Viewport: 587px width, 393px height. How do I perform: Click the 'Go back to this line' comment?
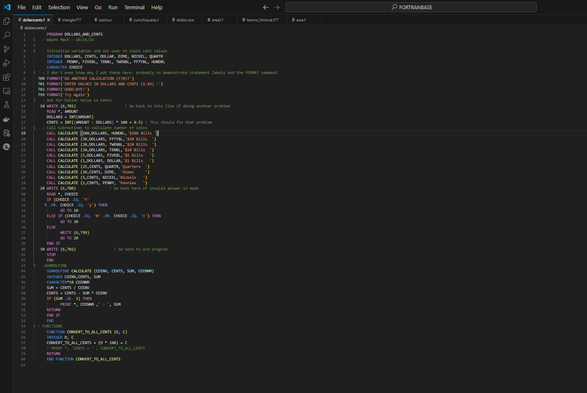pyautogui.click(x=177, y=106)
